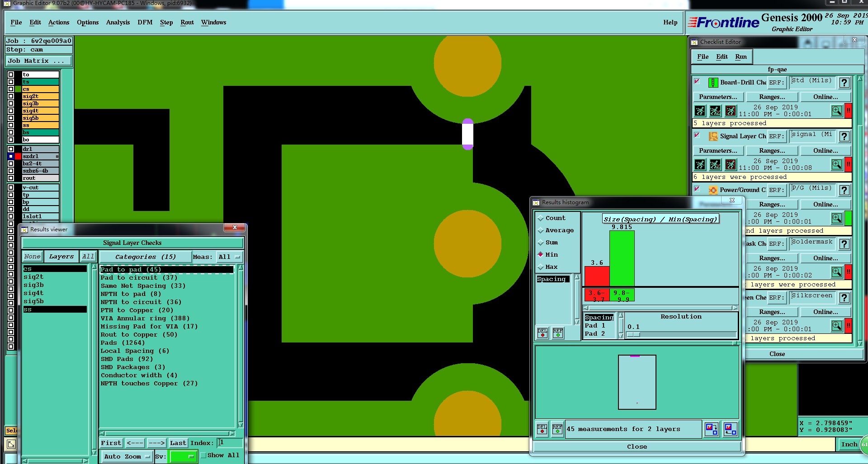The width and height of the screenshot is (868, 464).
Task: Open Board-Drill Check help question mark
Action: click(x=844, y=83)
